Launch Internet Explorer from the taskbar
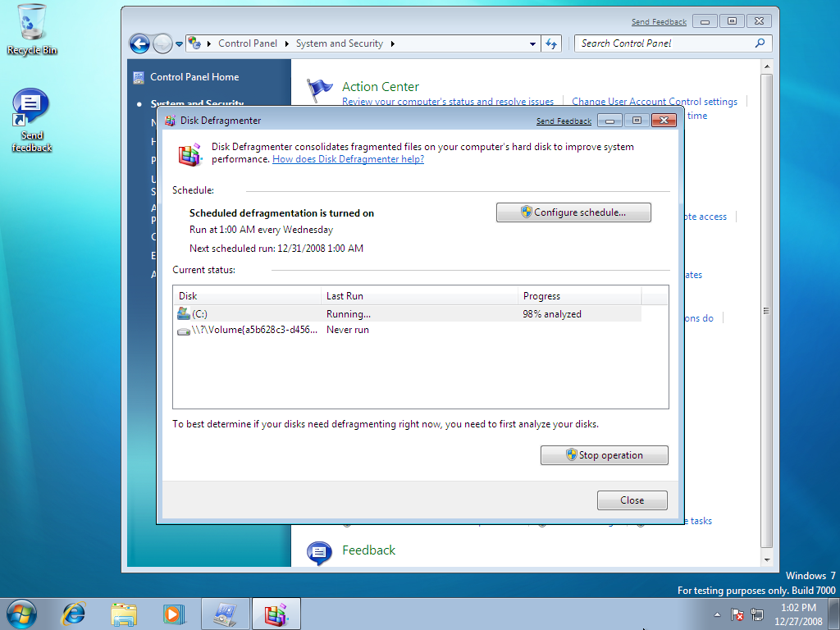This screenshot has height=630, width=840. coord(73,614)
